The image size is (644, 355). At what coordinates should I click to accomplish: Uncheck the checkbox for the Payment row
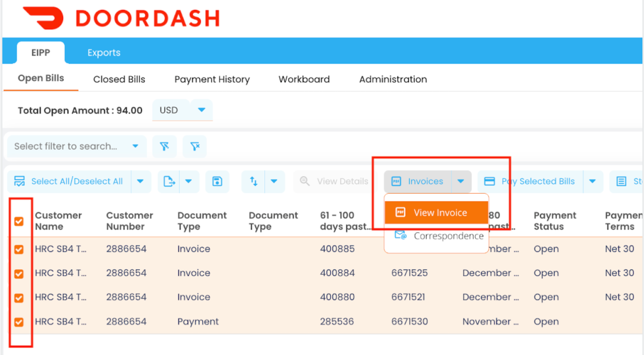coord(20,322)
